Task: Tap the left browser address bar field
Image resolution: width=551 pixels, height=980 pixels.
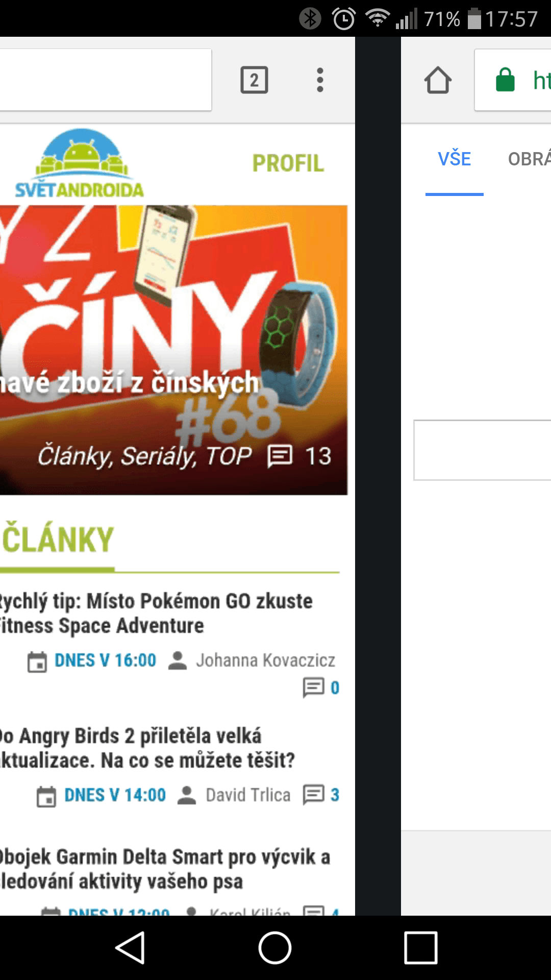Action: tap(106, 80)
